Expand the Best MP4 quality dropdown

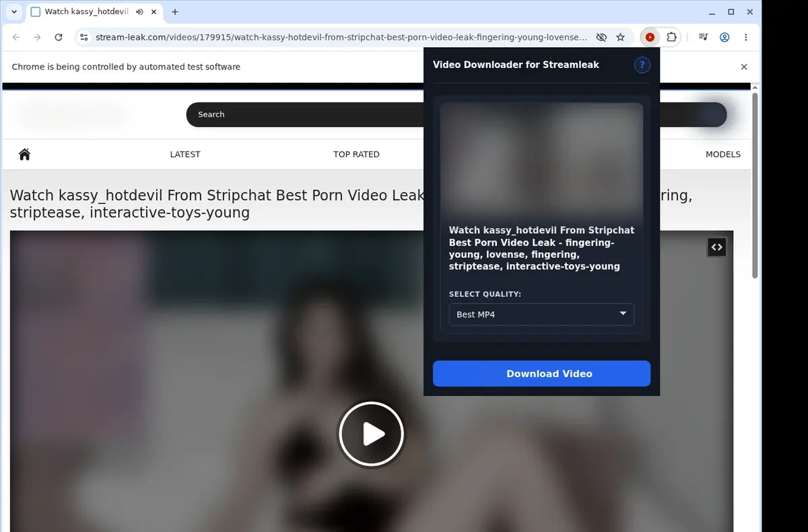pos(541,314)
